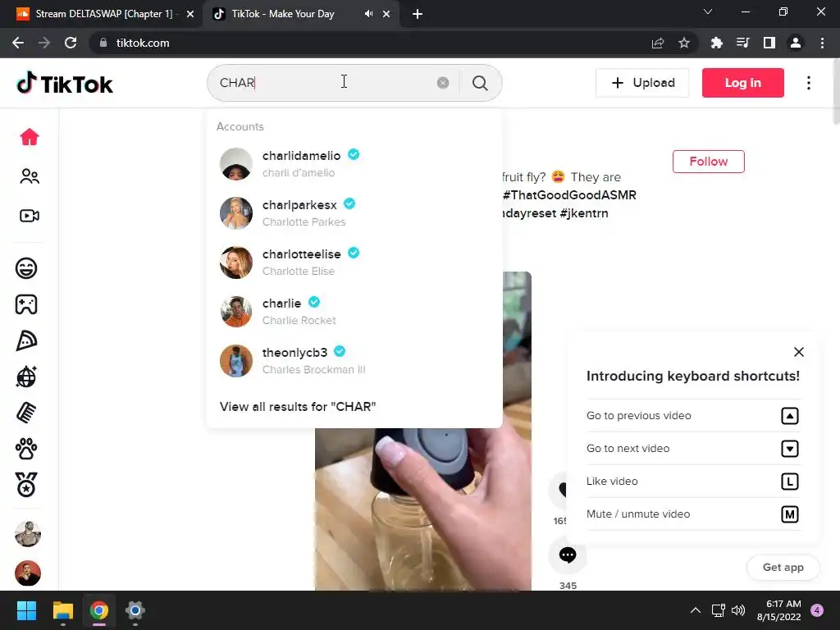
Task: Share this page from the address bar
Action: coord(658,43)
